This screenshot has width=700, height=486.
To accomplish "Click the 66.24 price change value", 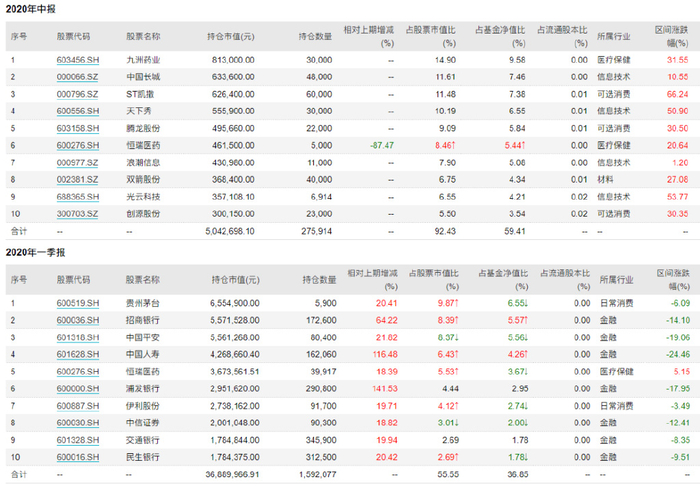I will tap(677, 94).
